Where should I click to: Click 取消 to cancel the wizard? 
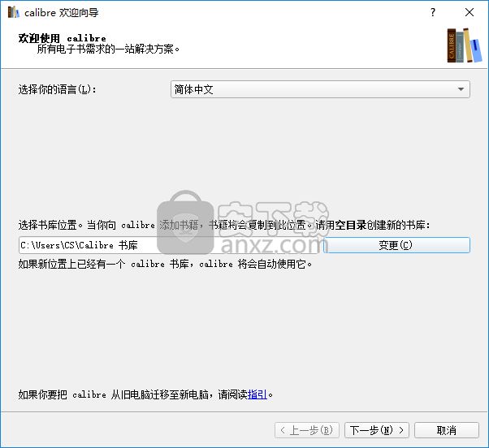pyautogui.click(x=446, y=430)
